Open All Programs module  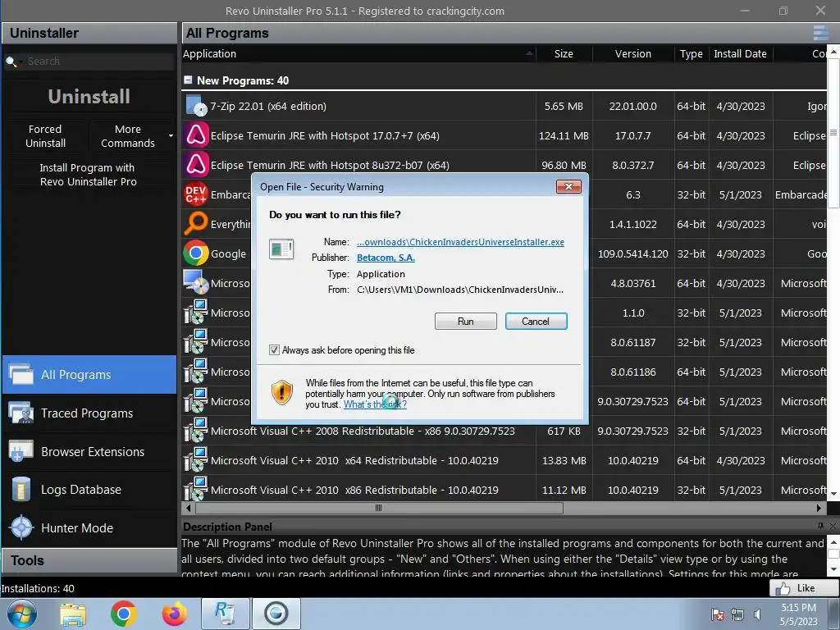coord(89,374)
